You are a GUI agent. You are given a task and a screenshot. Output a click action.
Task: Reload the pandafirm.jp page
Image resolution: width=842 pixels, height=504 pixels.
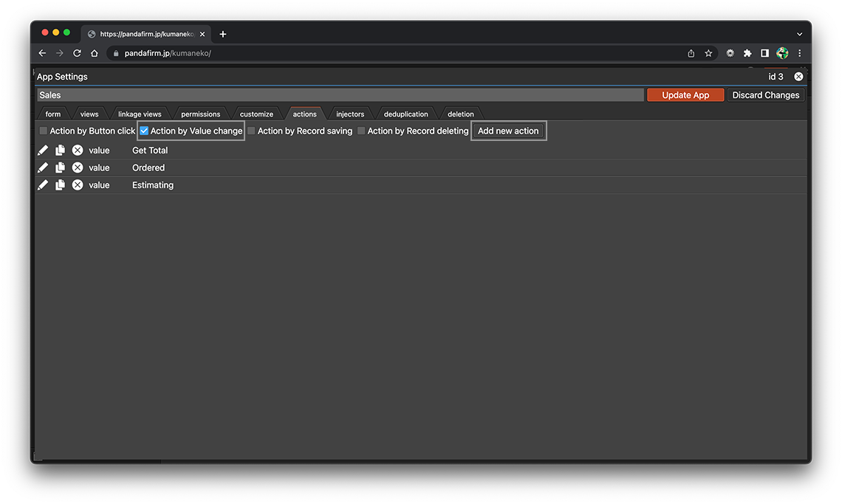(77, 52)
